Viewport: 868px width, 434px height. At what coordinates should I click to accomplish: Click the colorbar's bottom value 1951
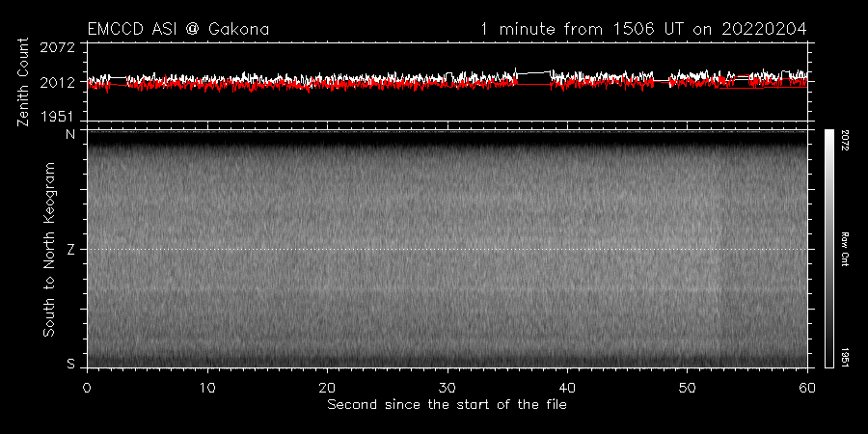click(x=845, y=357)
